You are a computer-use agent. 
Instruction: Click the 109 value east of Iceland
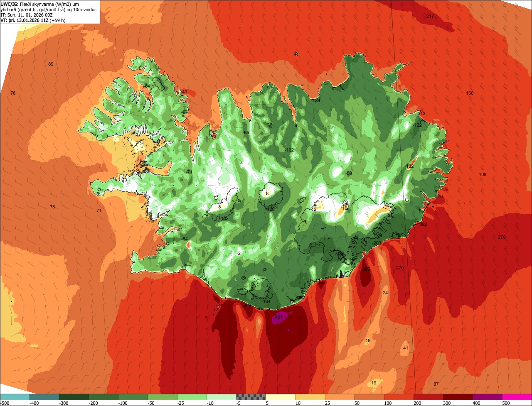[x=483, y=174]
